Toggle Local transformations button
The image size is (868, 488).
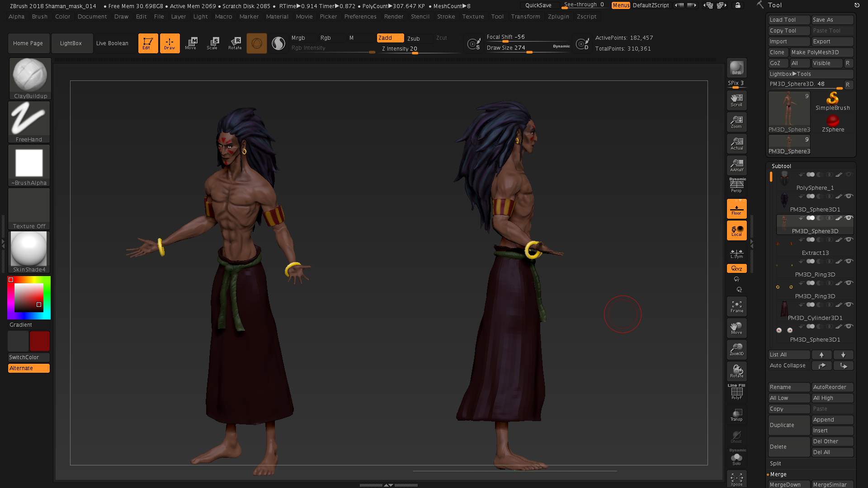click(736, 230)
